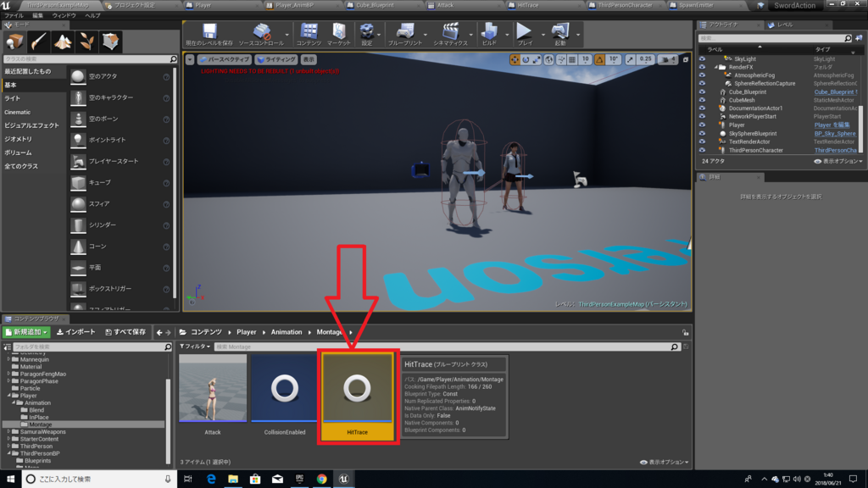Open the Edit menu
868x488 pixels.
point(37,15)
